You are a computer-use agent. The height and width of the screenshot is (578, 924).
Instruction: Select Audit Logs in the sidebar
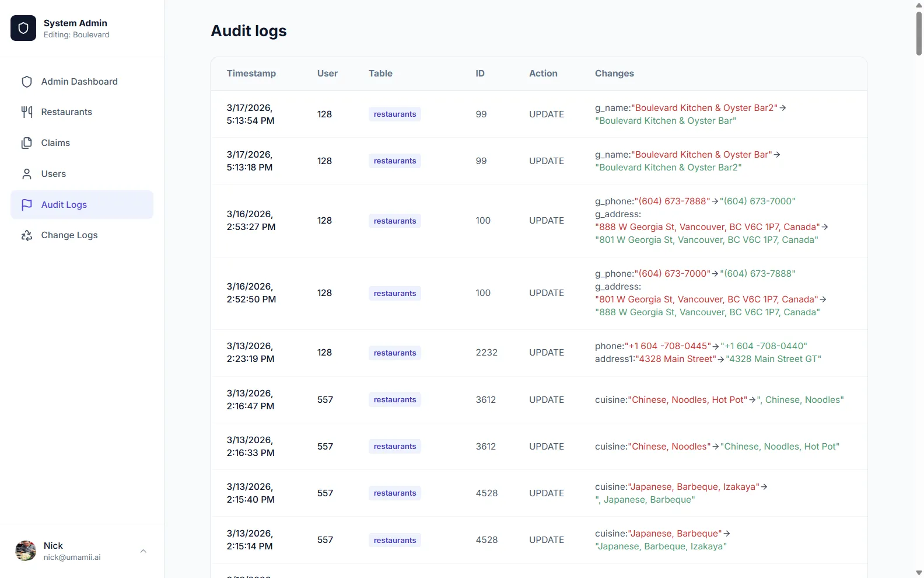click(x=82, y=205)
